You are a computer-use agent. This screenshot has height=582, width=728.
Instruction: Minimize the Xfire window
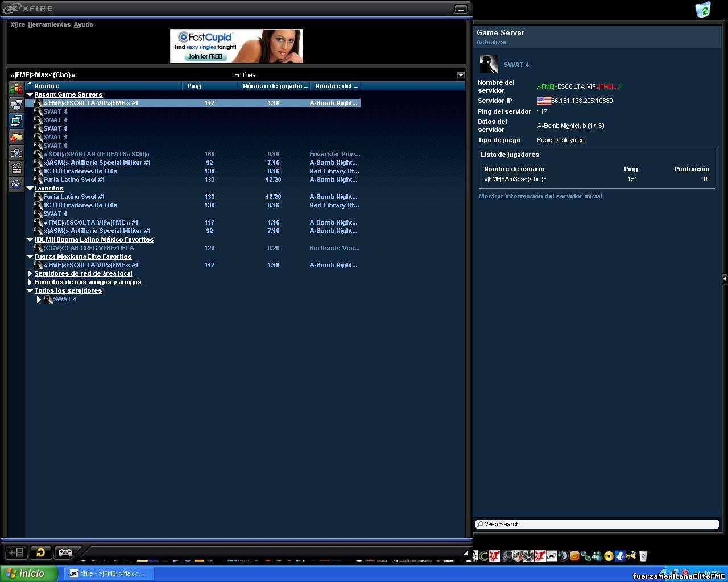pos(461,9)
